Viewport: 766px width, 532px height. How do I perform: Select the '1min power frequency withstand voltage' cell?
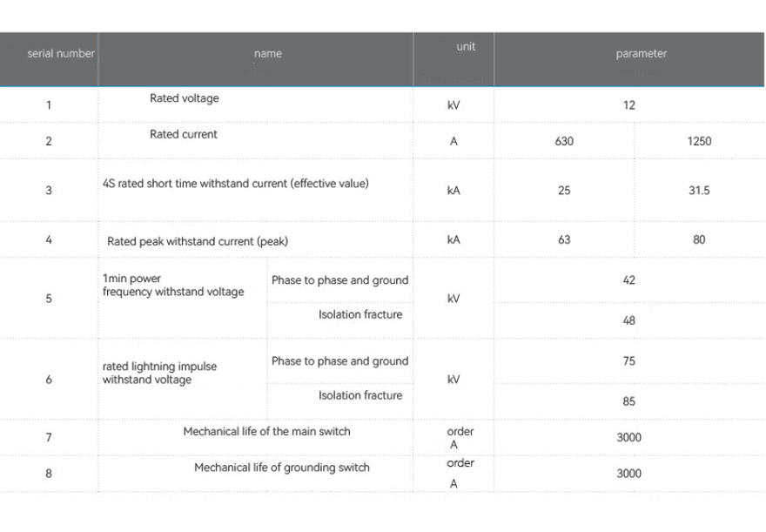[x=173, y=286]
